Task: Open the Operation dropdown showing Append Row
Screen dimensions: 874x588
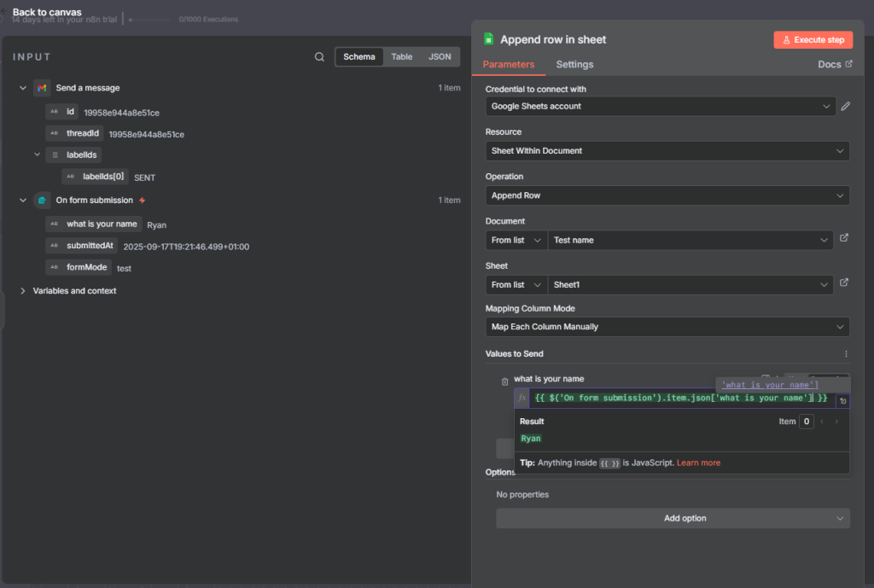Action: click(x=667, y=195)
